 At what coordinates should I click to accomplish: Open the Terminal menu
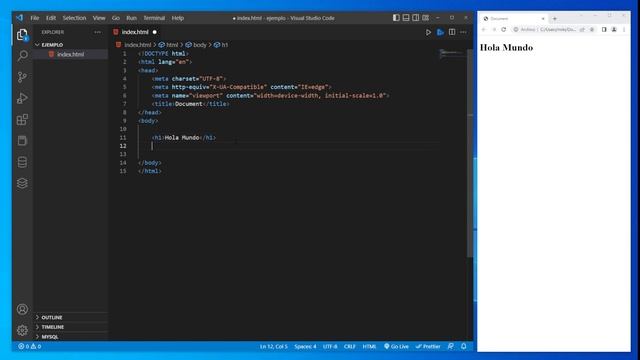(154, 18)
